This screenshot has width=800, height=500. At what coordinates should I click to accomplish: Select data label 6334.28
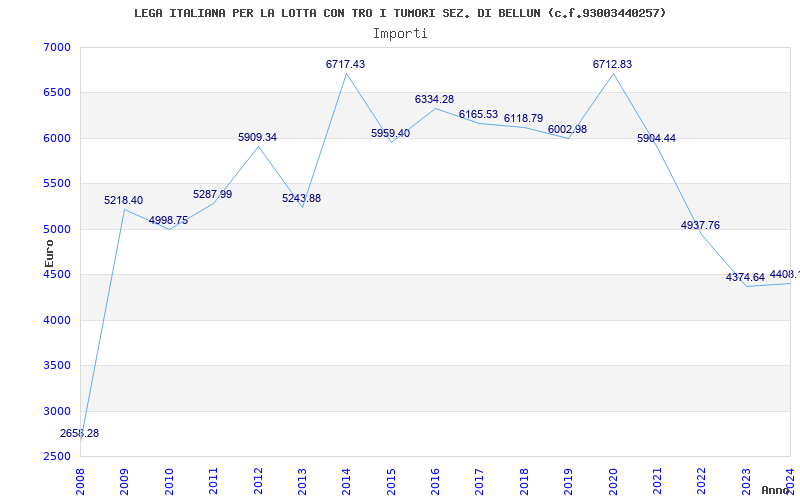point(434,99)
